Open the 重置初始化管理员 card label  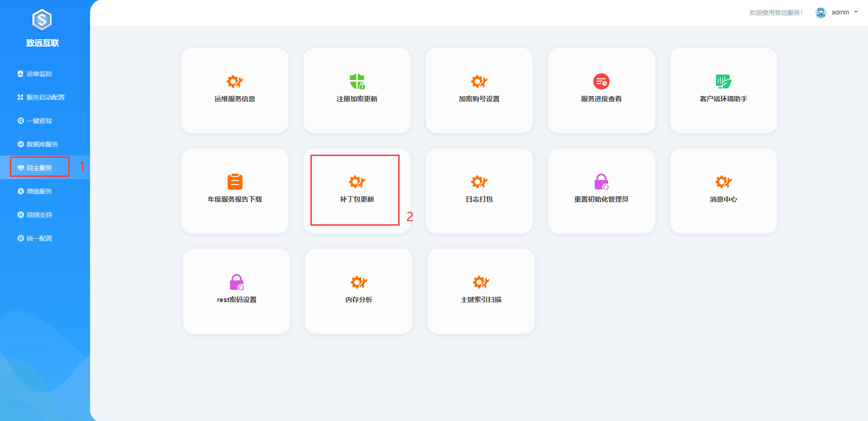(x=601, y=199)
